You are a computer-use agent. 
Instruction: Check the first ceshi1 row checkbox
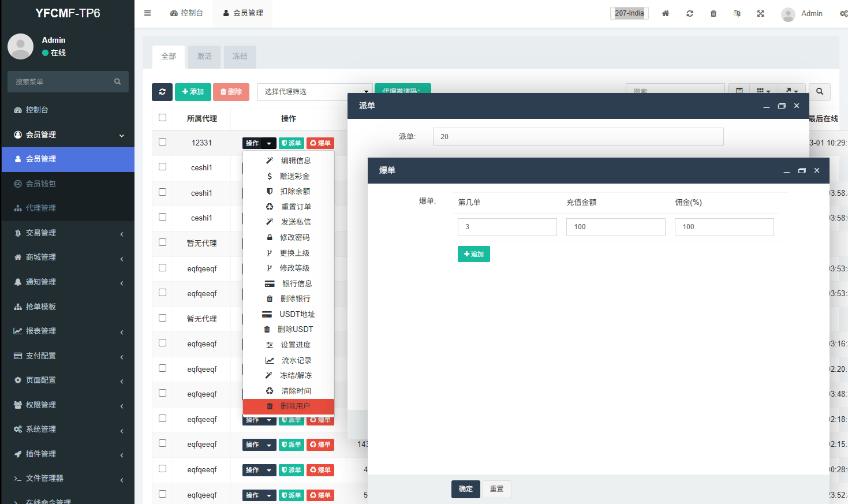(163, 167)
